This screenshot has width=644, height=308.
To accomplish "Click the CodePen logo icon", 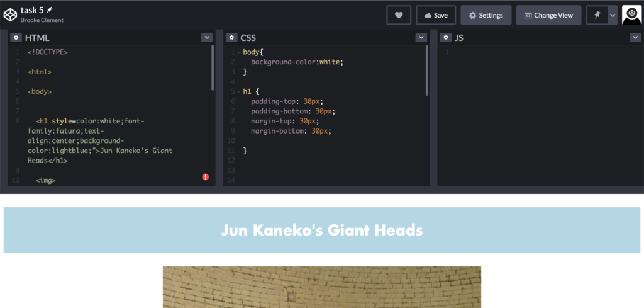I will [x=10, y=14].
